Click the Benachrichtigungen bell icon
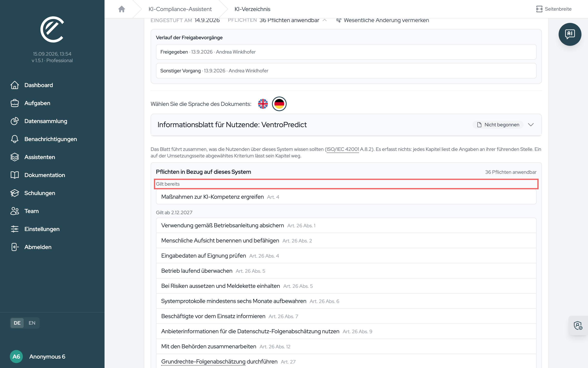This screenshot has height=368, width=588. pos(14,139)
